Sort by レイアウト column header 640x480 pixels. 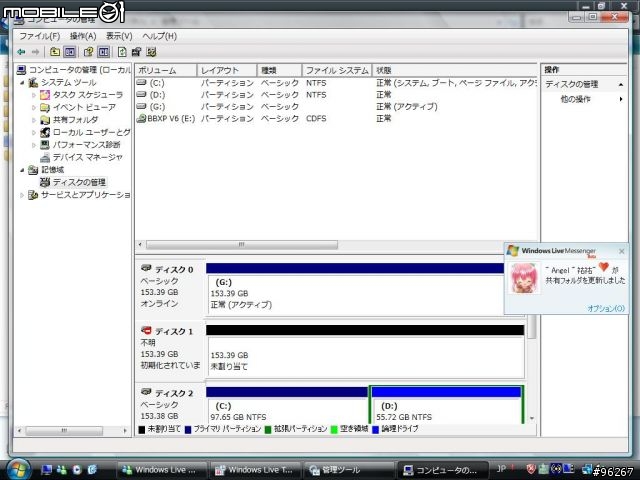(x=227, y=70)
